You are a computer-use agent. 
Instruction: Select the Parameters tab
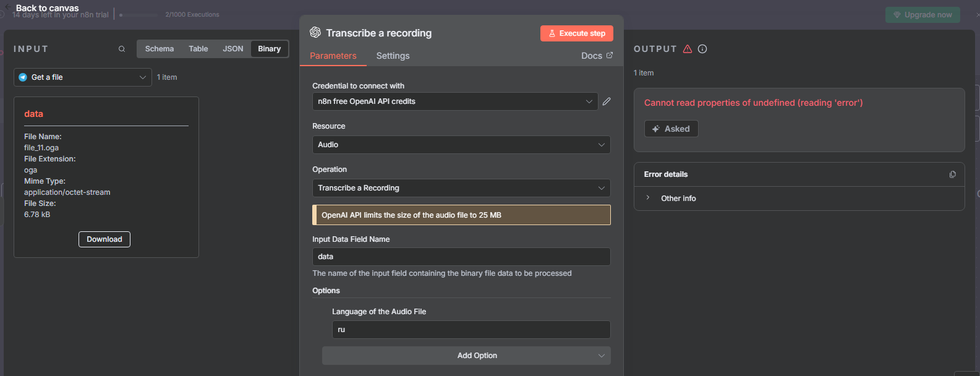(x=333, y=56)
